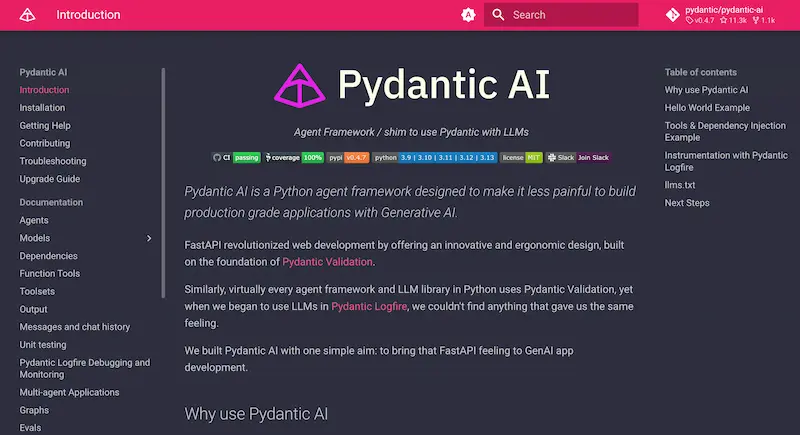800x435 pixels.
Task: Open the Dependencies documentation page
Action: (48, 256)
